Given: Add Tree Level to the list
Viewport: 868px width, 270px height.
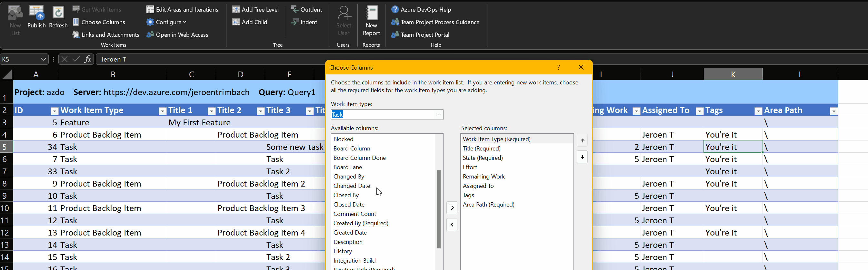Looking at the screenshot, I should (255, 9).
